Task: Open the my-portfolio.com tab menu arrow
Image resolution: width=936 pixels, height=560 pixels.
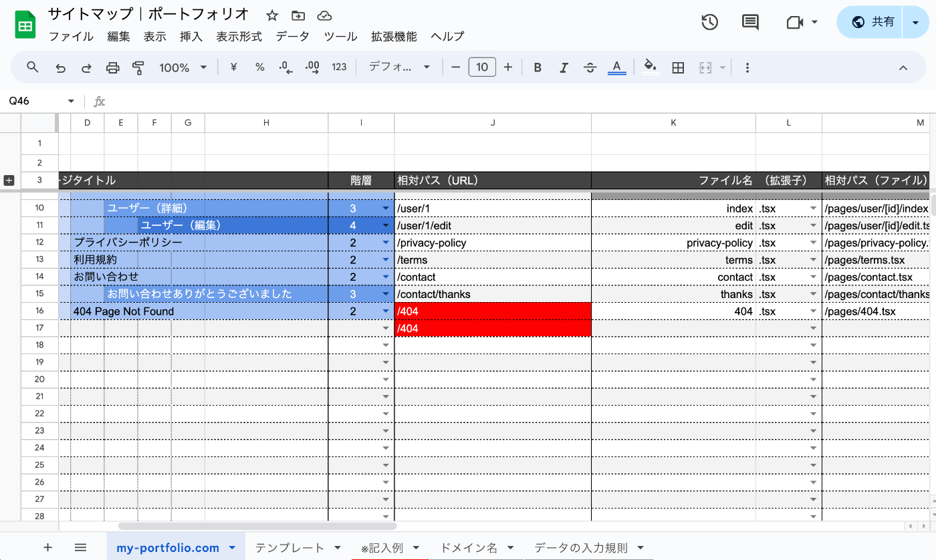Action: pyautogui.click(x=232, y=548)
